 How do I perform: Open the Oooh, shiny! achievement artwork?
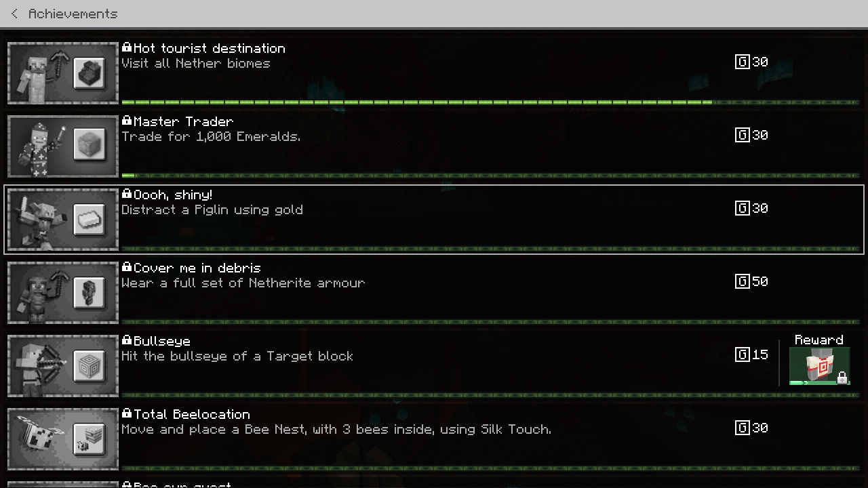click(63, 220)
